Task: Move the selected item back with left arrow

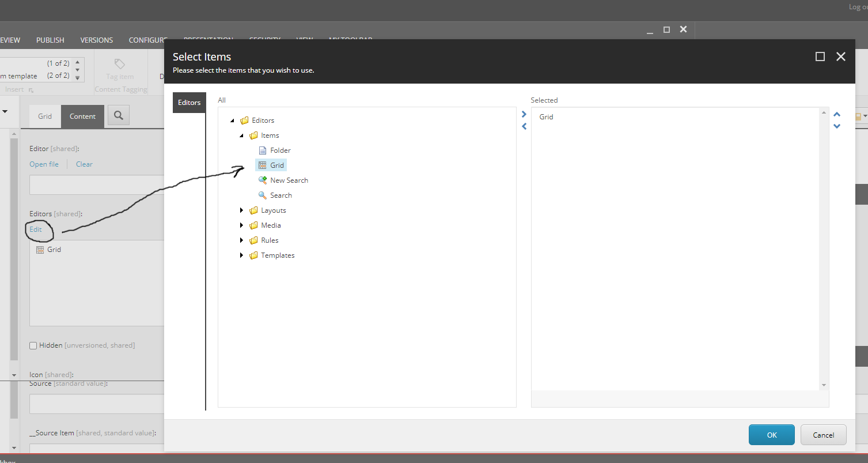Action: pos(524,126)
